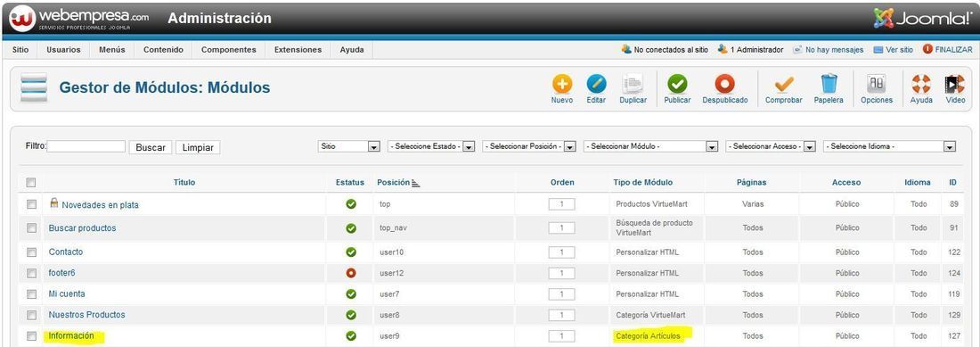Click the Orden field for Contacto
The width and height of the screenshot is (980, 347).
coord(562,252)
